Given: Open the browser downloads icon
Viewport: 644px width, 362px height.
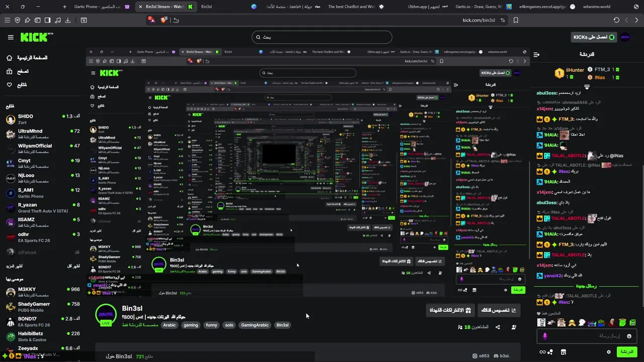Looking at the screenshot, I should point(67,20).
